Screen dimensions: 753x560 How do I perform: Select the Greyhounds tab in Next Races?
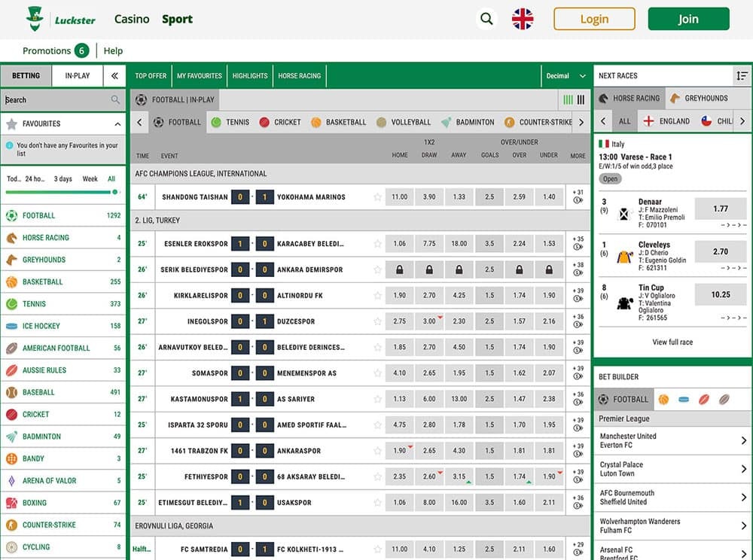click(x=700, y=98)
